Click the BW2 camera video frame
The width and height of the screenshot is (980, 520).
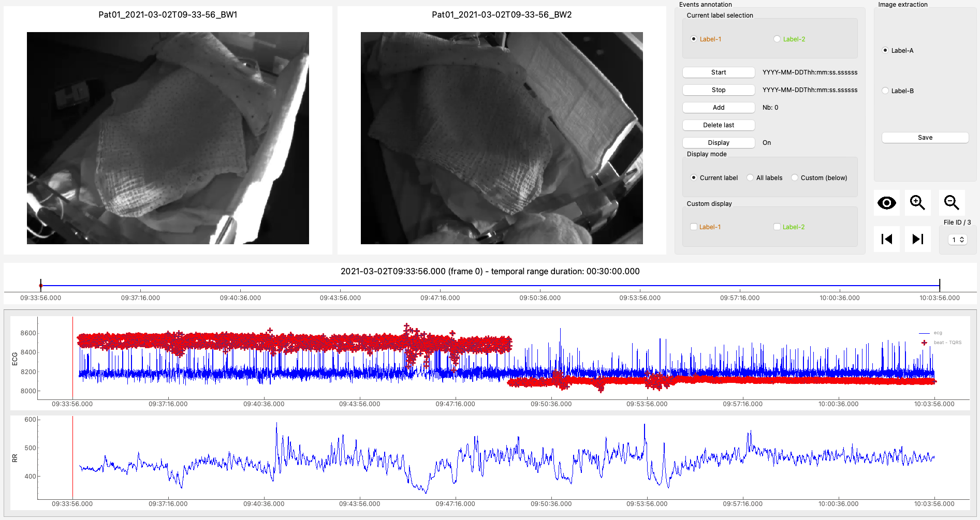502,138
